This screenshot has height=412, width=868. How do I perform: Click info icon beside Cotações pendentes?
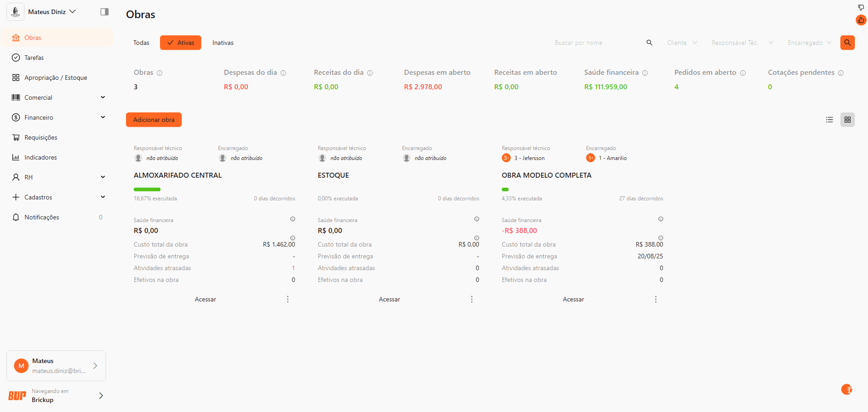[x=841, y=73]
